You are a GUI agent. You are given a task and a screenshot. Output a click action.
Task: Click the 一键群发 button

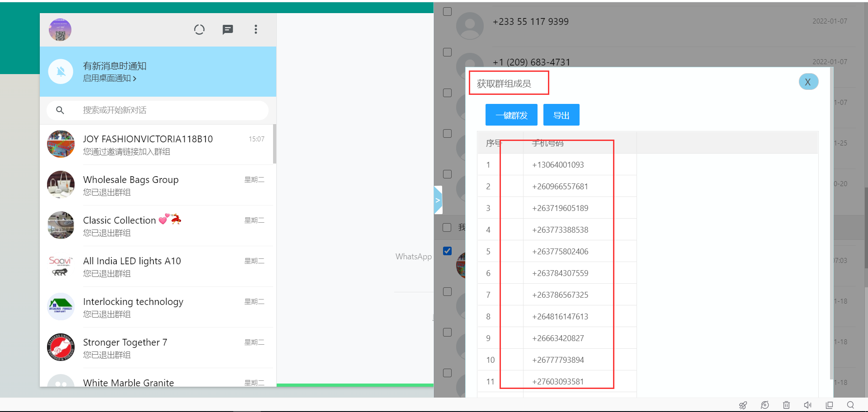coord(511,115)
